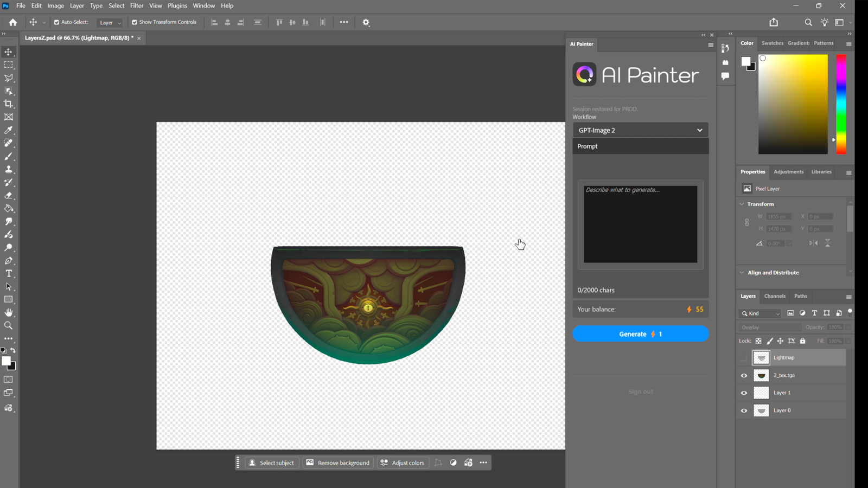868x488 pixels.
Task: Select the Spot Healing Brush tool
Action: tap(9, 143)
